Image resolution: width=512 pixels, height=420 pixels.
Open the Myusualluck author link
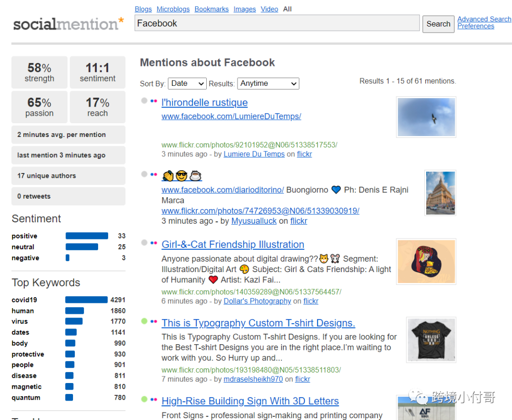pos(254,221)
